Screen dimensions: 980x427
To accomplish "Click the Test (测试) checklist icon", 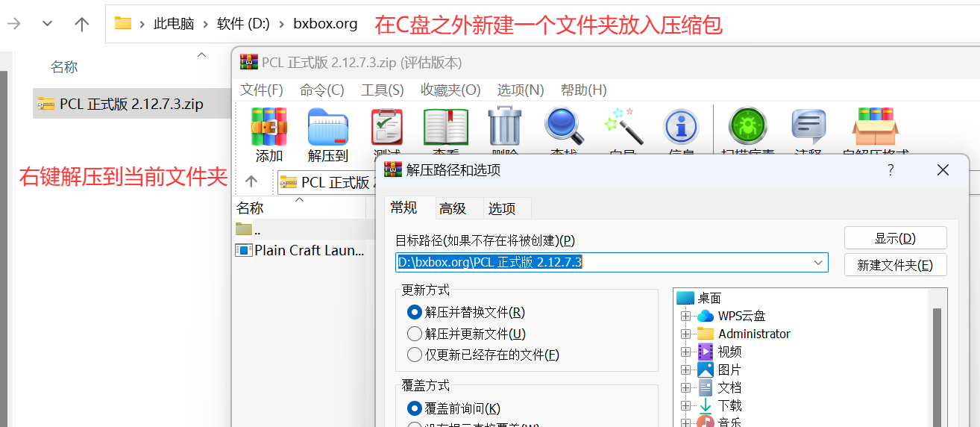I will (386, 127).
